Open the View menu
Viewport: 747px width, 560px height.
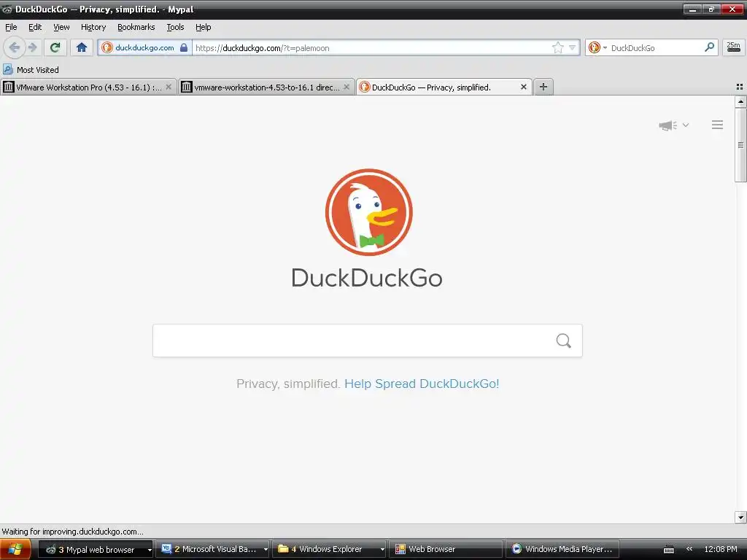tap(61, 27)
